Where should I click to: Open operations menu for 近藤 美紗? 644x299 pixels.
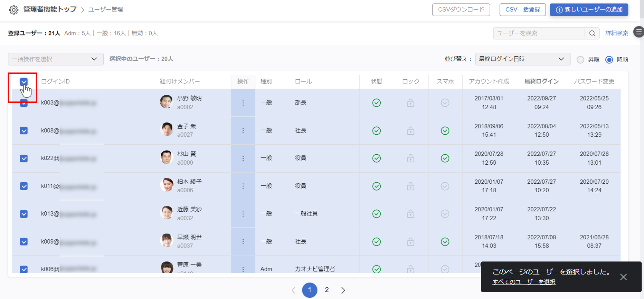pyautogui.click(x=243, y=214)
